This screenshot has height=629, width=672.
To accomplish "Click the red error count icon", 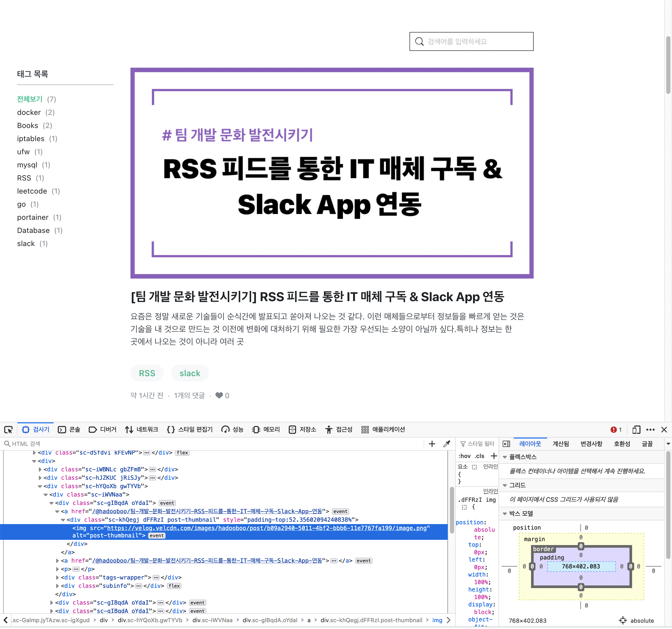I will coord(613,429).
